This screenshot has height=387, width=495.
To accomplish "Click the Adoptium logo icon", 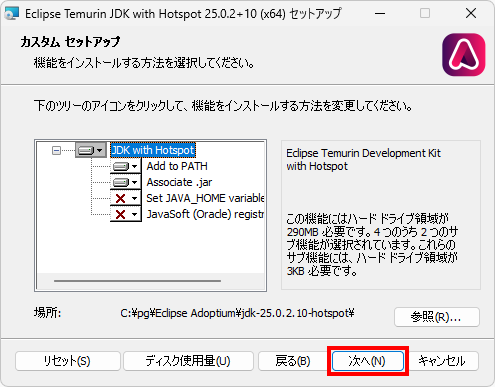I will click(x=464, y=55).
